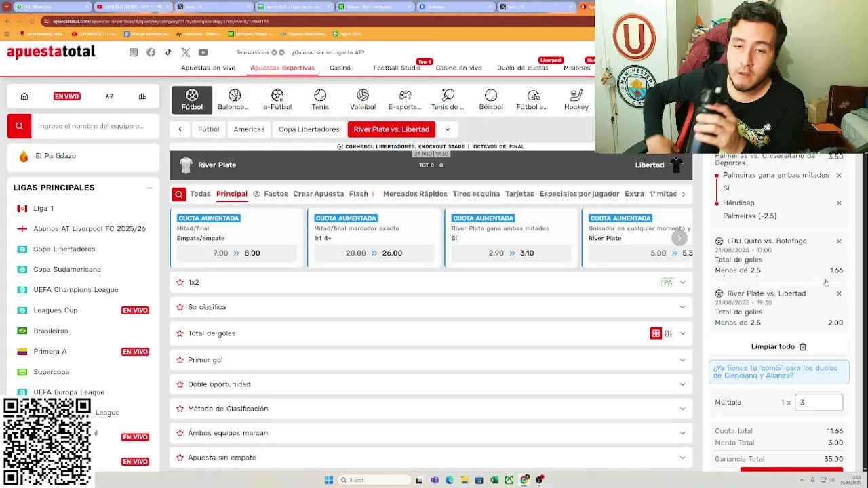The width and height of the screenshot is (868, 488).
Task: Click the Múltiple stake amount field
Action: coord(818,402)
